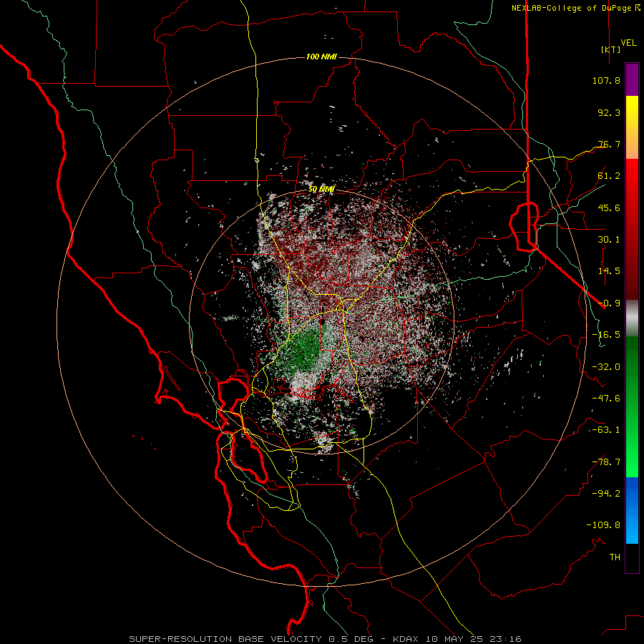
Task: Click the 61.2 legend value
Action: point(609,176)
